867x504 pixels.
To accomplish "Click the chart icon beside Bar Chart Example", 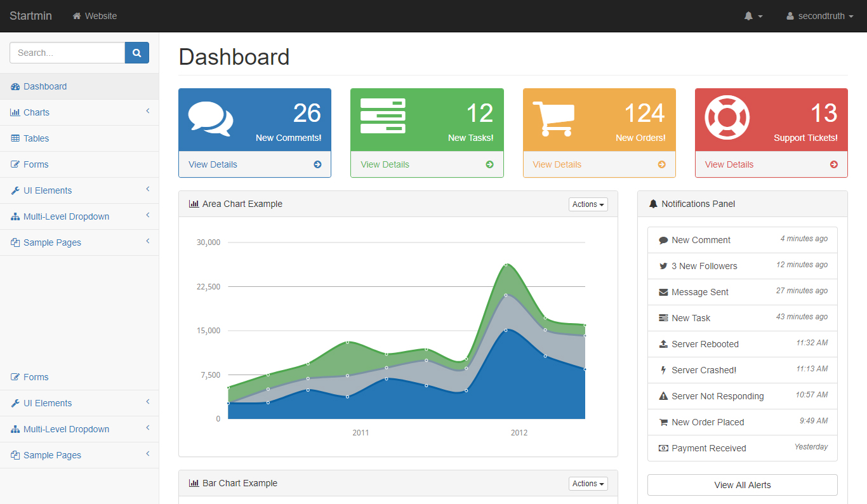I will click(194, 483).
